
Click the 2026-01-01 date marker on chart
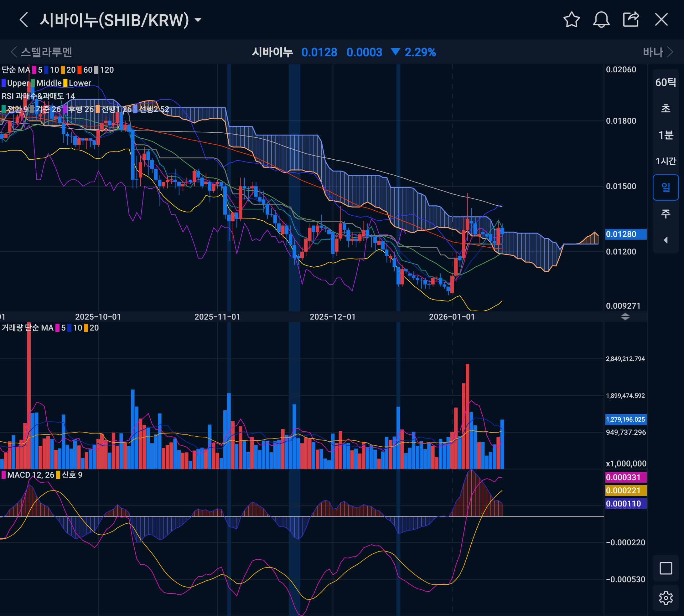452,317
